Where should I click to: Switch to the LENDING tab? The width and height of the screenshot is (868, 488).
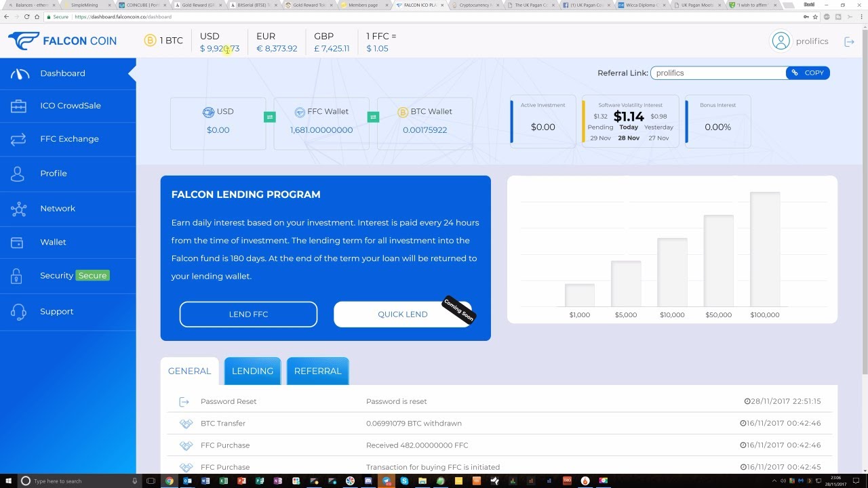[252, 371]
